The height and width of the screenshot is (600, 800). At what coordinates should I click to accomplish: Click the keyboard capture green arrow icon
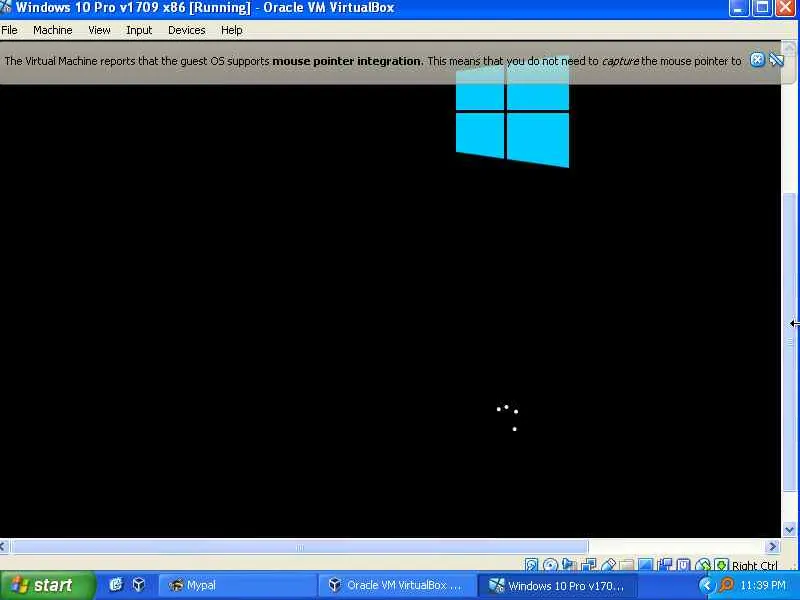coord(721,564)
